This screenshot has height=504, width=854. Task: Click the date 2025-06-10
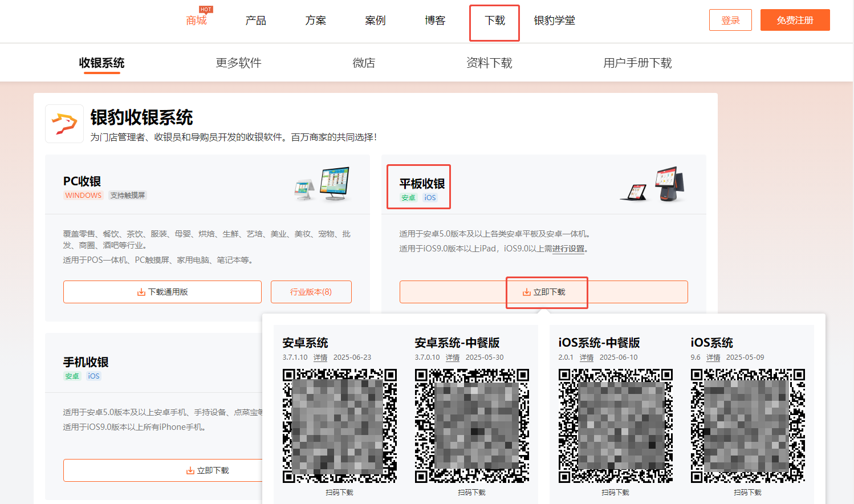(x=619, y=357)
